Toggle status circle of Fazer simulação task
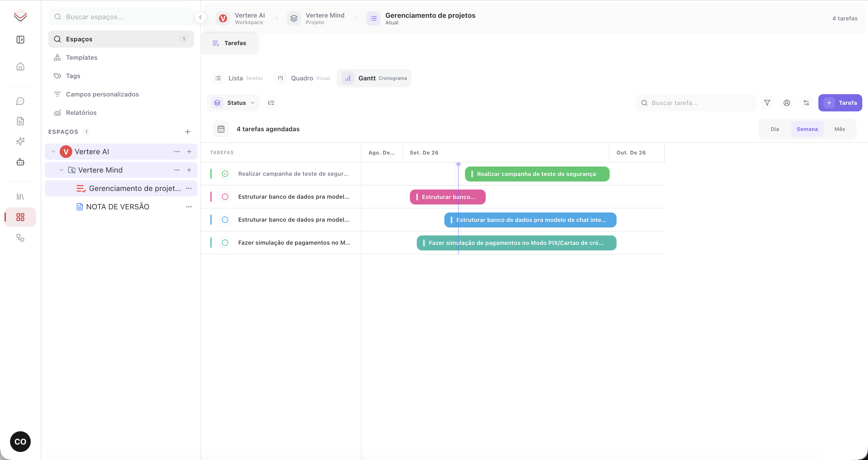 (225, 243)
